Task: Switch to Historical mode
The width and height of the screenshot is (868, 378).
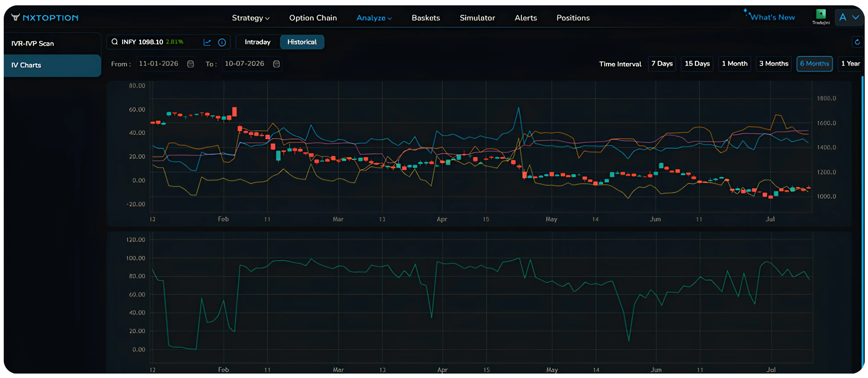Action: tap(302, 42)
